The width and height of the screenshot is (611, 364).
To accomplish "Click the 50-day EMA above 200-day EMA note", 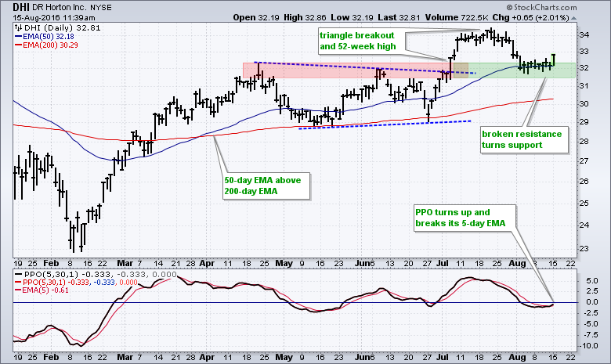I will [266, 186].
